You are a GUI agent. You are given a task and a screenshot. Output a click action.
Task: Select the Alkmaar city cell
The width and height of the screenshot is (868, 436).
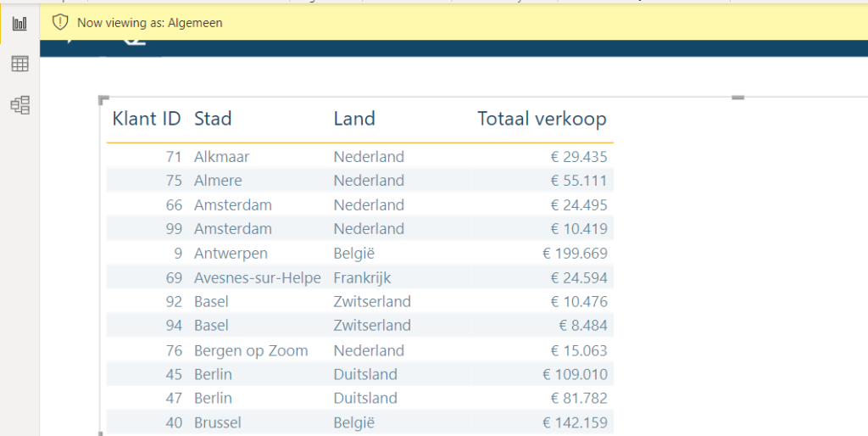click(x=221, y=156)
